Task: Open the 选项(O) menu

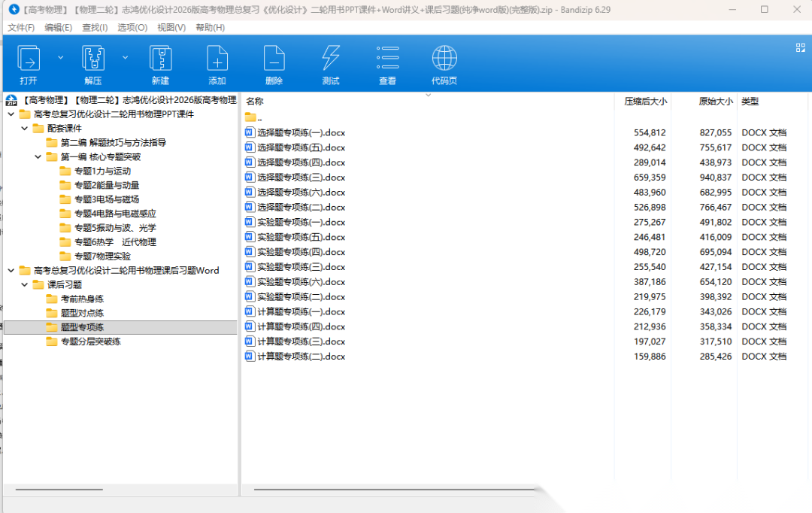Action: 132,27
